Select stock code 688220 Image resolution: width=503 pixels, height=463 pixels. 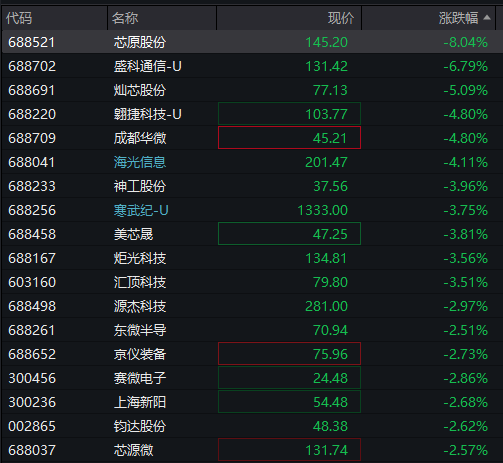[x=32, y=114]
